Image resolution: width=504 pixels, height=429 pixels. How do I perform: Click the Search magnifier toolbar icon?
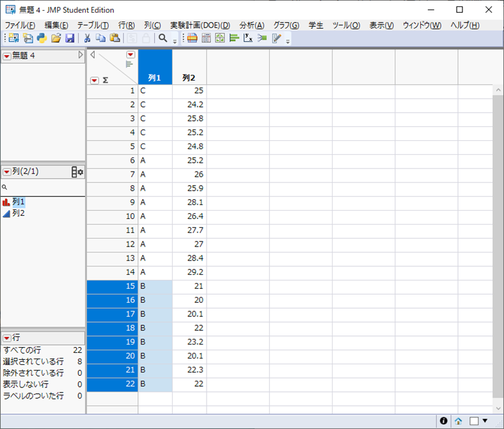(163, 38)
